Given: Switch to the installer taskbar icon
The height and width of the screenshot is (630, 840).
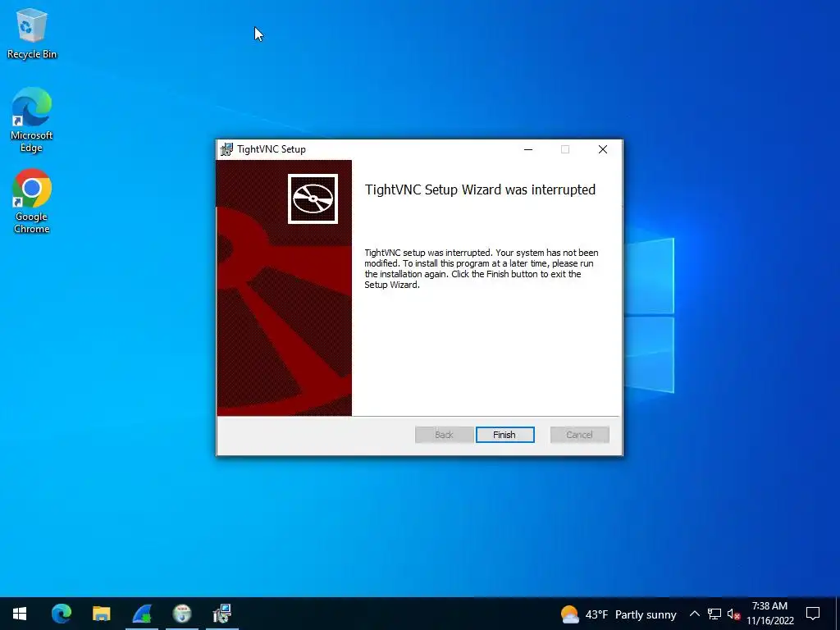Looking at the screenshot, I should [x=221, y=614].
